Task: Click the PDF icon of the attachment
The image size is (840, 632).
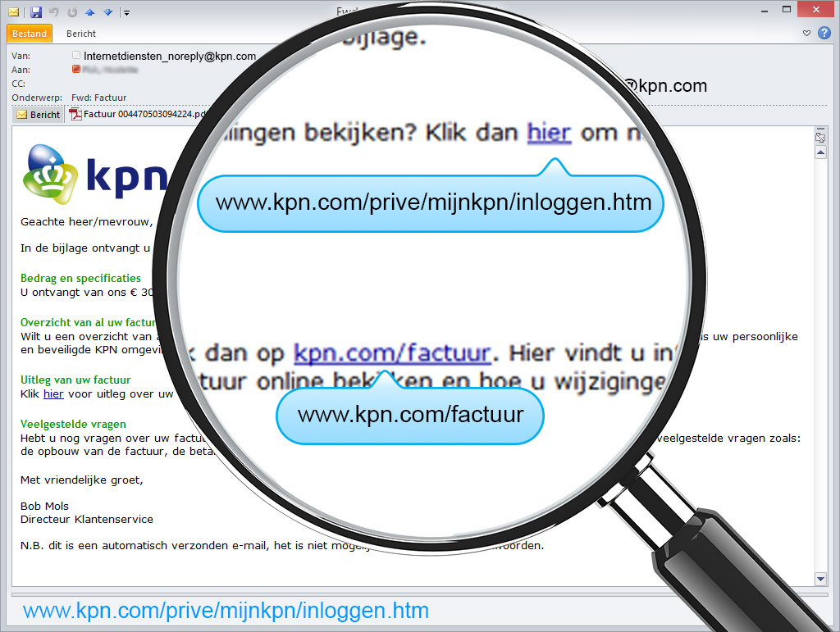Action: click(75, 114)
